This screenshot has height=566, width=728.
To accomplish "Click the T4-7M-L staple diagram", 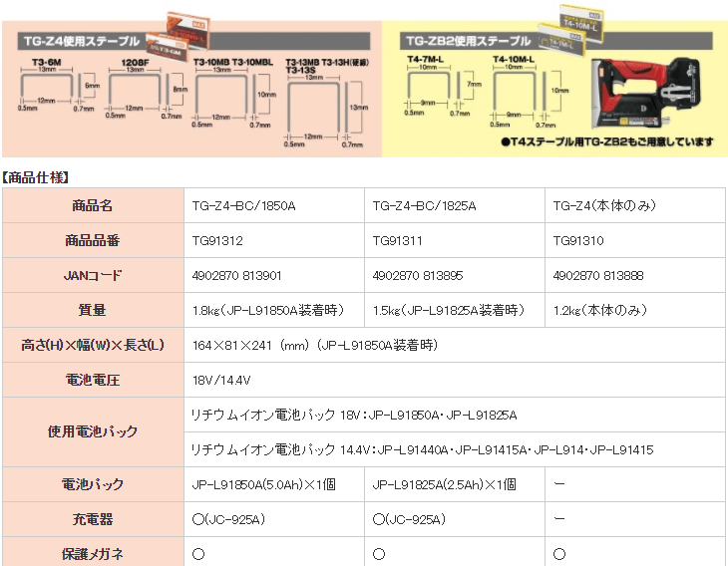I will (x=443, y=86).
